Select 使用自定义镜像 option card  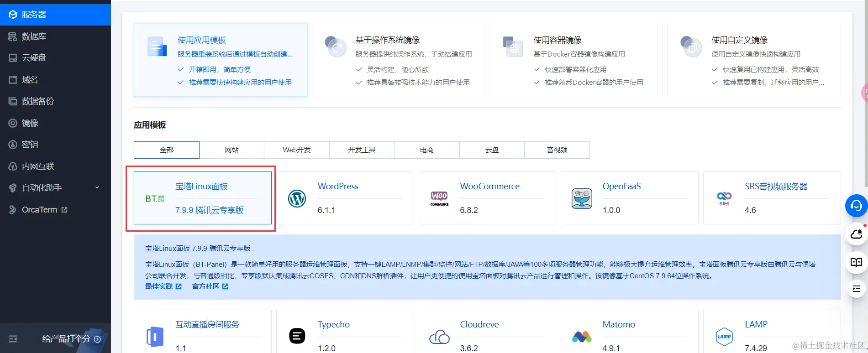754,60
